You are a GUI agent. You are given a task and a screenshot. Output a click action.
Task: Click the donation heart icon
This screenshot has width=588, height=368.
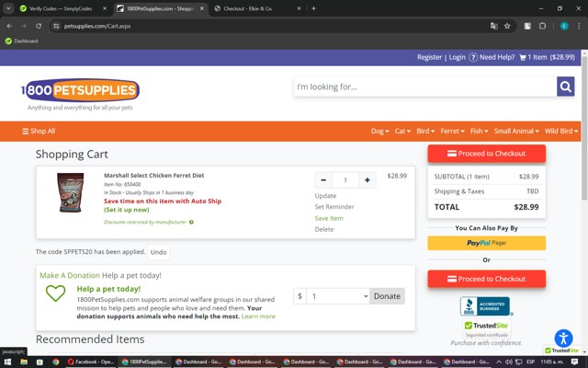point(55,293)
